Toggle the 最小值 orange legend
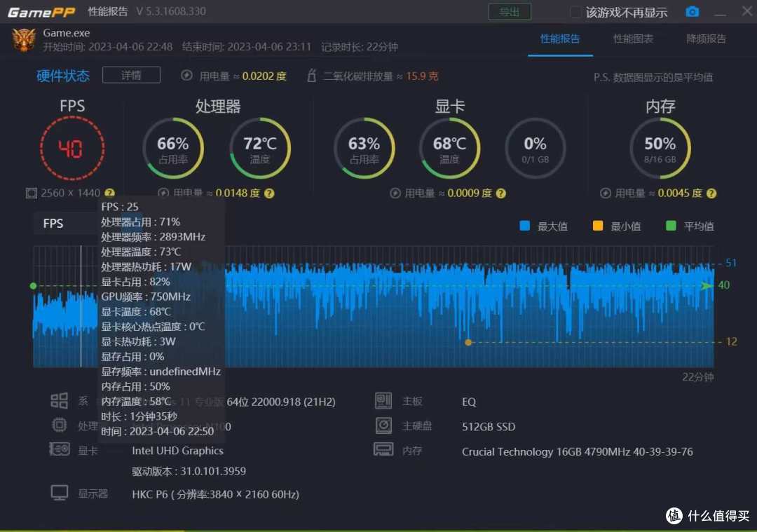Screen dimensions: 757x532 pos(598,226)
